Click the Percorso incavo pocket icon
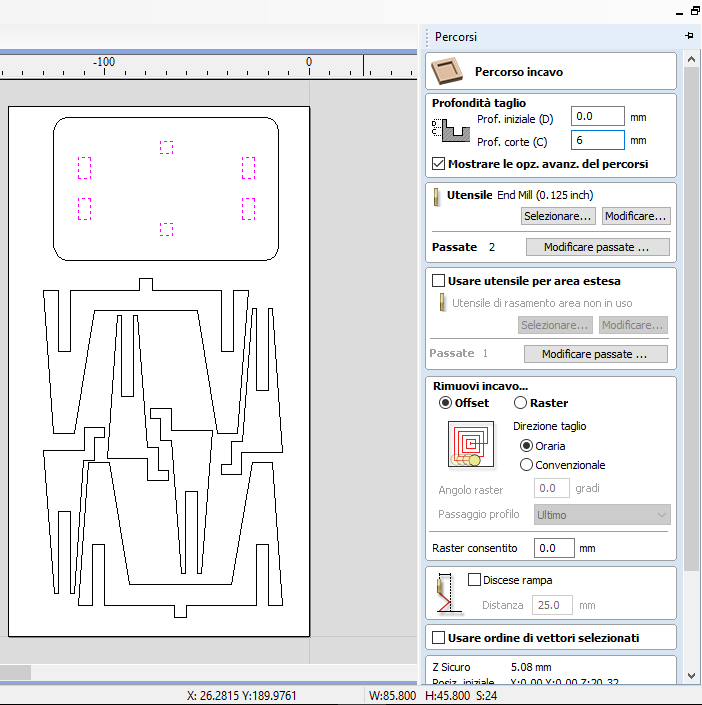The height and width of the screenshot is (705, 702). click(447, 71)
